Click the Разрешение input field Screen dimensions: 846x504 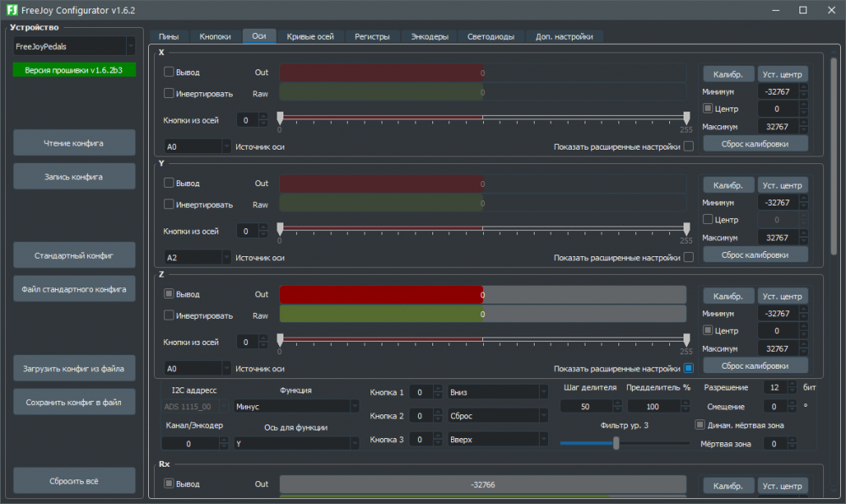pyautogui.click(x=773, y=387)
